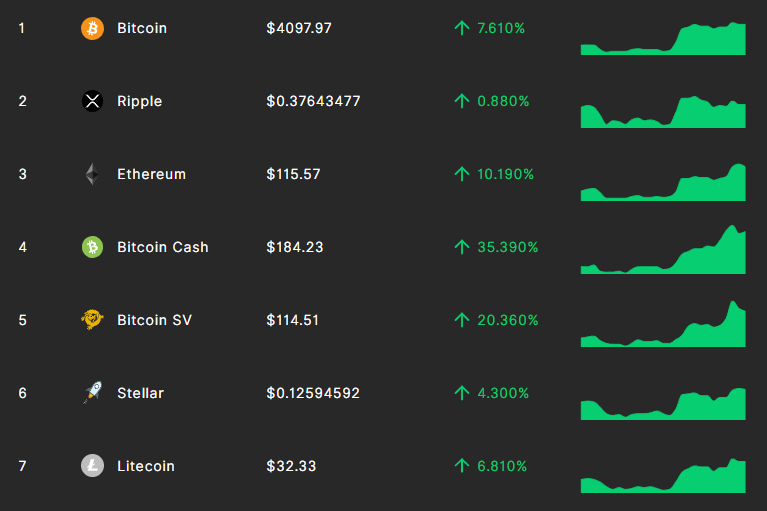Click the green Bitcoin Cash logo icon
The image size is (767, 511).
point(92,247)
